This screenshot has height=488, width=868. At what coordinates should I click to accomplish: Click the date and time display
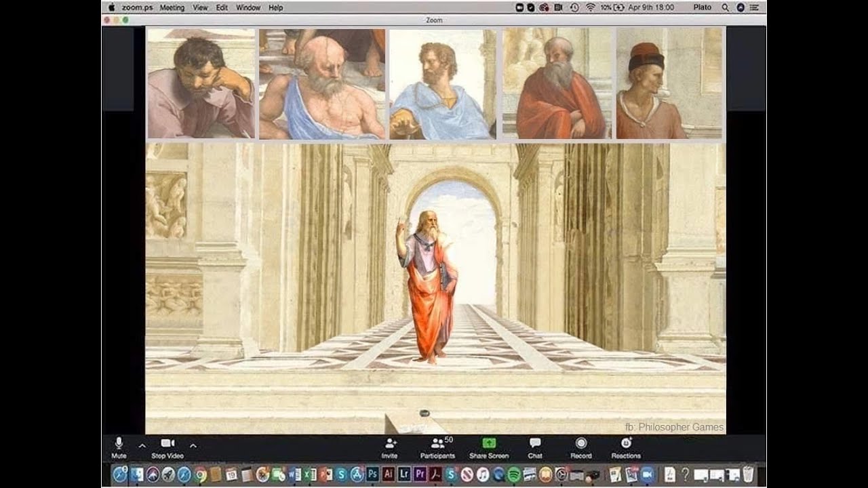click(x=651, y=7)
